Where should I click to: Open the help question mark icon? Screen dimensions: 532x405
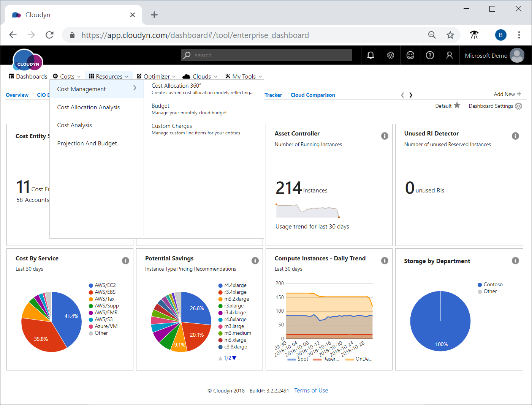[430, 55]
